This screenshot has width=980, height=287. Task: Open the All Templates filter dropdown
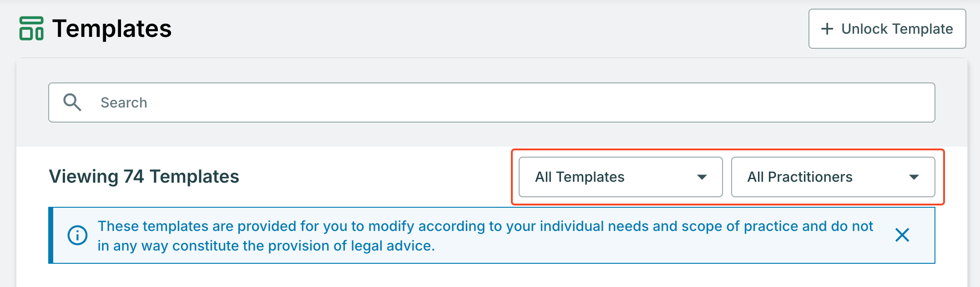tap(620, 177)
